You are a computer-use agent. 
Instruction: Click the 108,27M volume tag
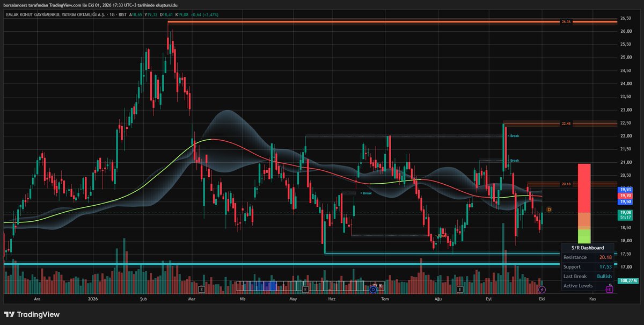[x=628, y=280]
